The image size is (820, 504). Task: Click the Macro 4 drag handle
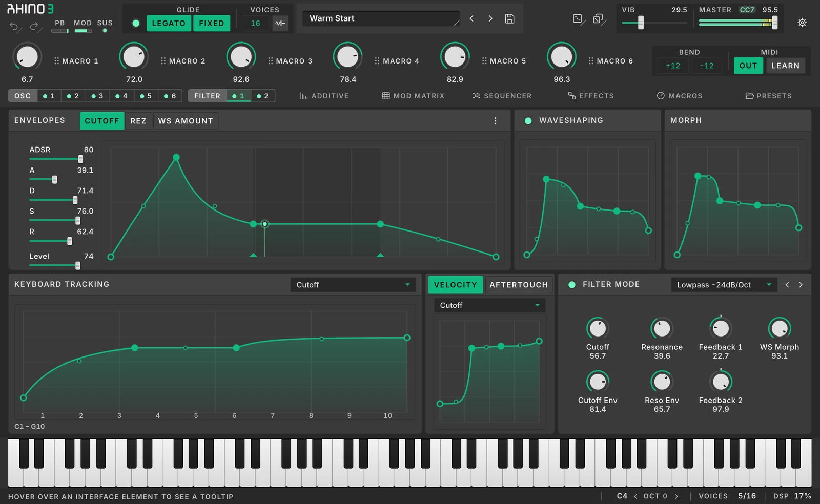(x=377, y=61)
